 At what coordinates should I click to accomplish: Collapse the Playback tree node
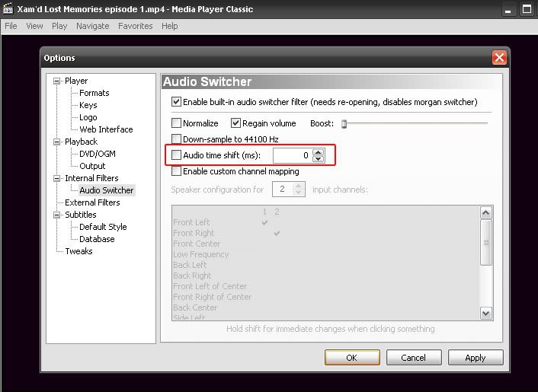(56, 142)
